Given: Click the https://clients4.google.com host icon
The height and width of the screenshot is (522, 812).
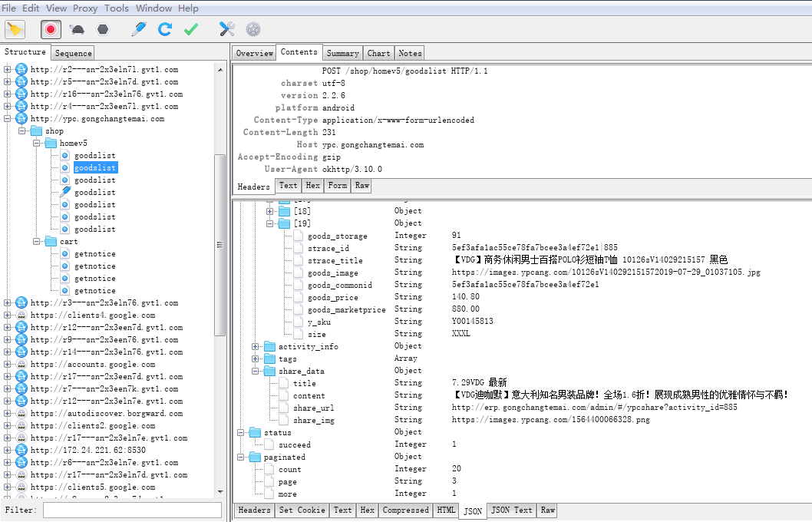Looking at the screenshot, I should (21, 315).
